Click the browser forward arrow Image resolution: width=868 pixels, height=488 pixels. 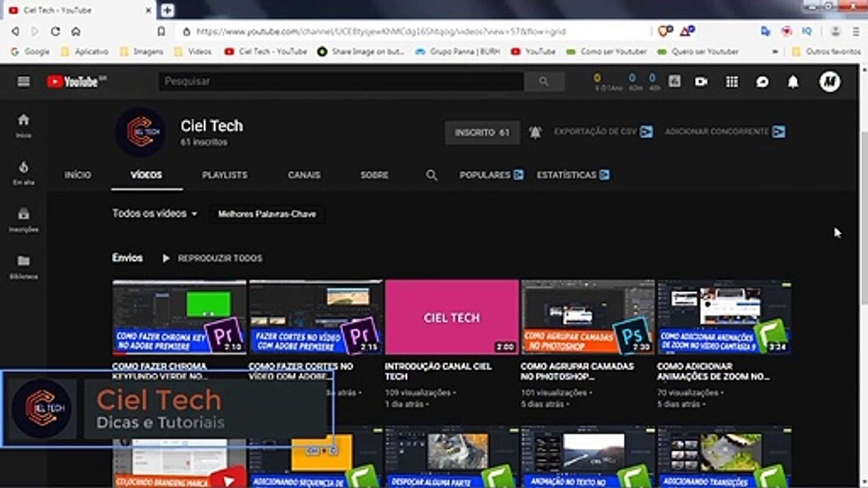point(35,31)
